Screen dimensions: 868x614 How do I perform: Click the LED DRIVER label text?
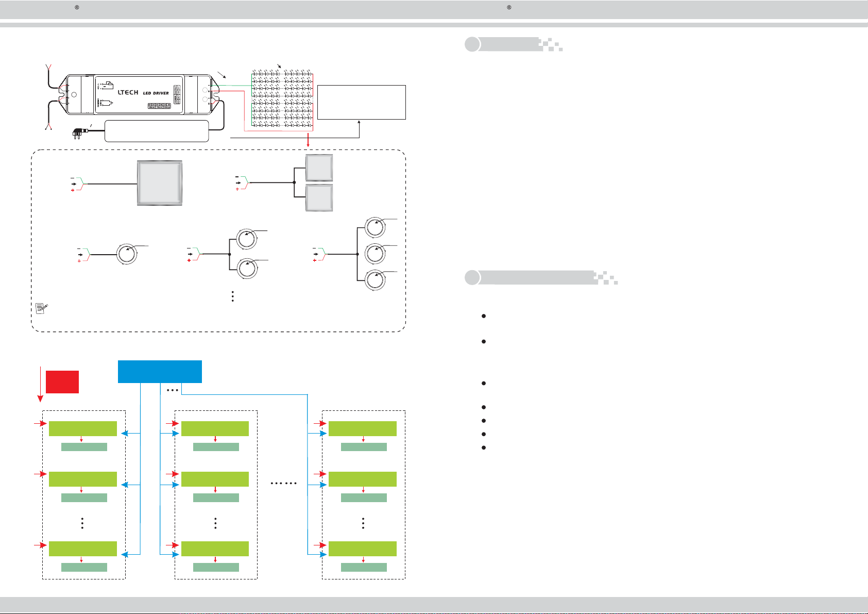[x=156, y=93]
